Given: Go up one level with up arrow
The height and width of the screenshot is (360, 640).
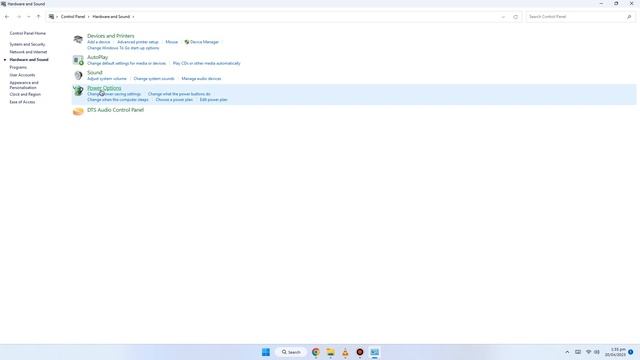Looking at the screenshot, I should coord(38,17).
